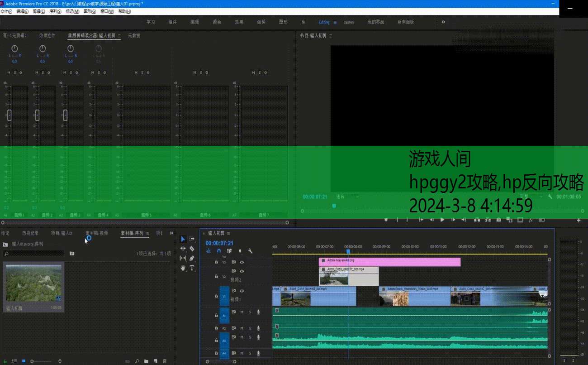Select the Type tool
The image size is (588, 365).
[192, 268]
